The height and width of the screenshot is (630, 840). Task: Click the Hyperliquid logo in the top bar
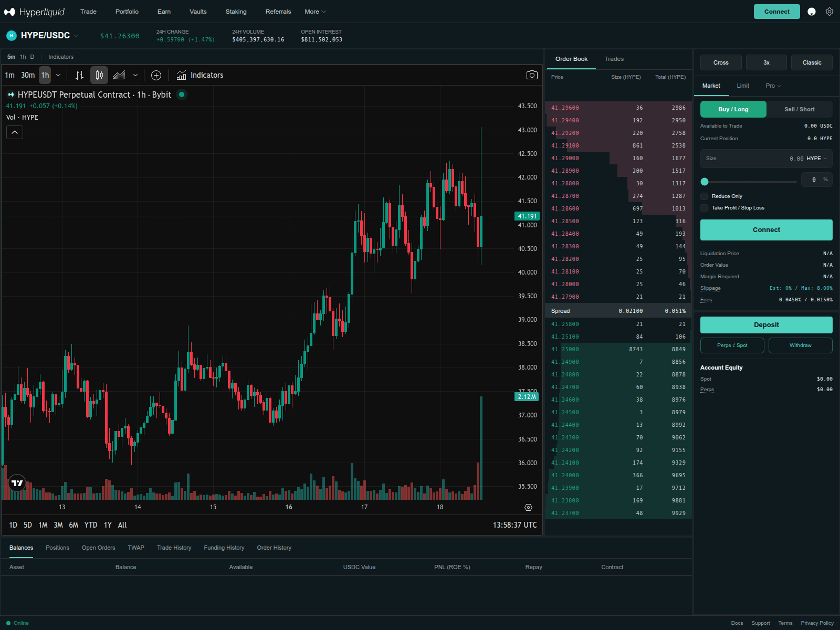pos(33,11)
